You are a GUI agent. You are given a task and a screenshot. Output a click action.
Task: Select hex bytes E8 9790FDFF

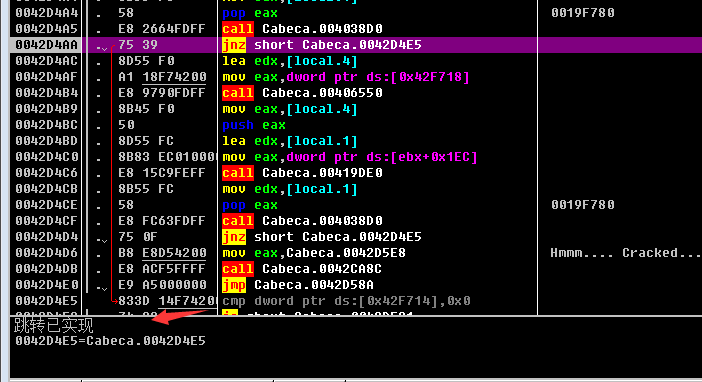[x=162, y=93]
